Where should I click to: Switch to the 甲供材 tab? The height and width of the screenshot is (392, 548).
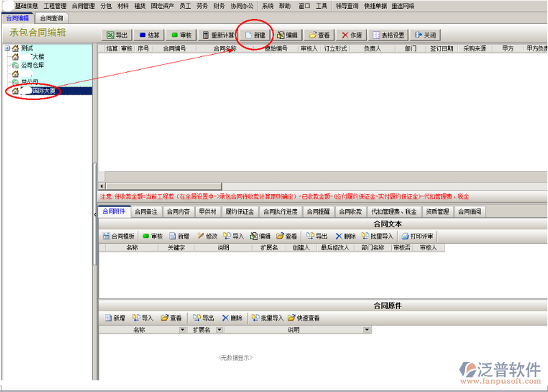tap(208, 212)
